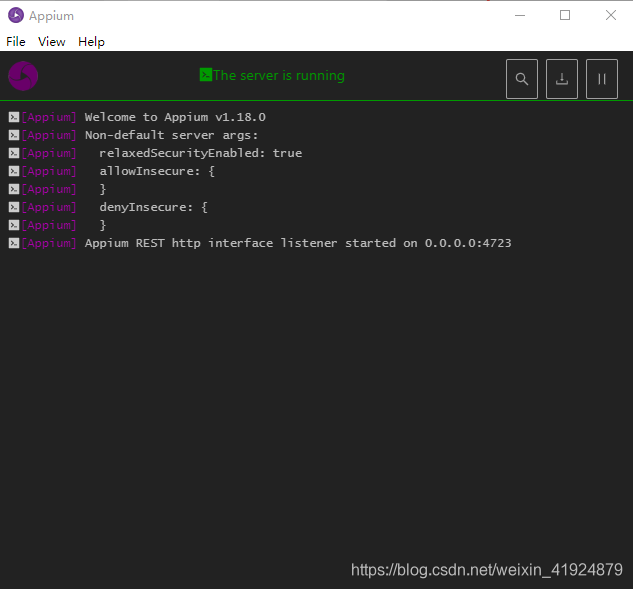The width and height of the screenshot is (633, 589).
Task: Click terminal icon beside denyInsecure line
Action: [x=14, y=207]
